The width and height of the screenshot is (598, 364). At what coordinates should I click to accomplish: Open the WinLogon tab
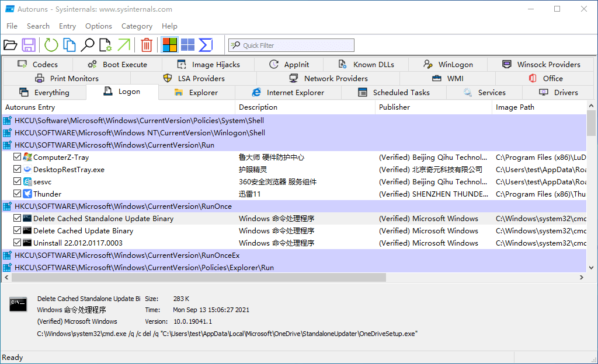pos(448,64)
